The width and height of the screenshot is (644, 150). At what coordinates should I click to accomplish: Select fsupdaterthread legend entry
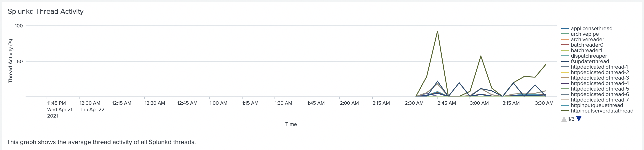(x=590, y=62)
